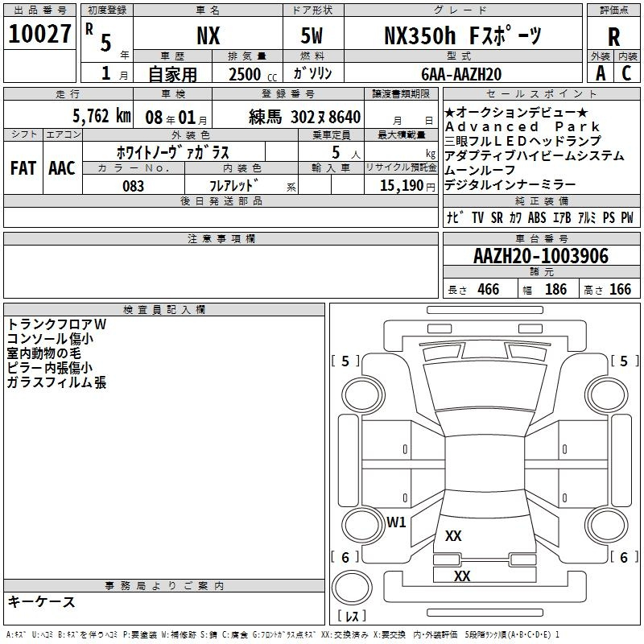Click the 純正装備 section header
644x644 pixels.
pyautogui.click(x=541, y=200)
